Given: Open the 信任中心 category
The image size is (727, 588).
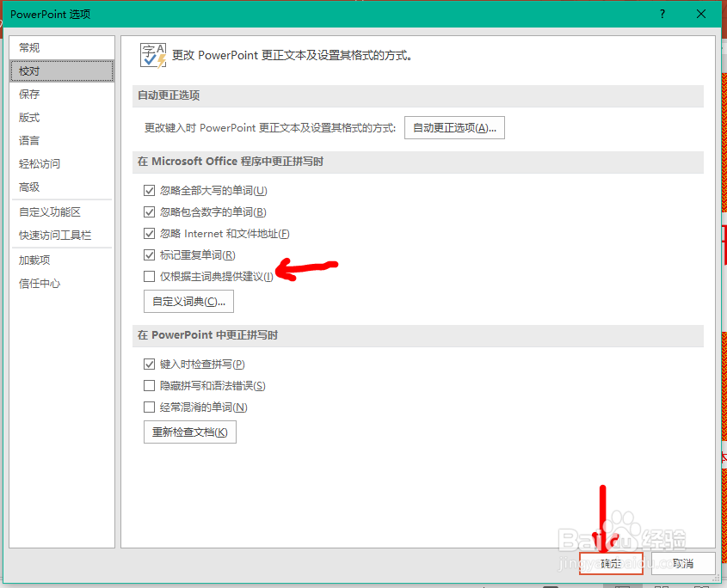Looking at the screenshot, I should (62, 283).
